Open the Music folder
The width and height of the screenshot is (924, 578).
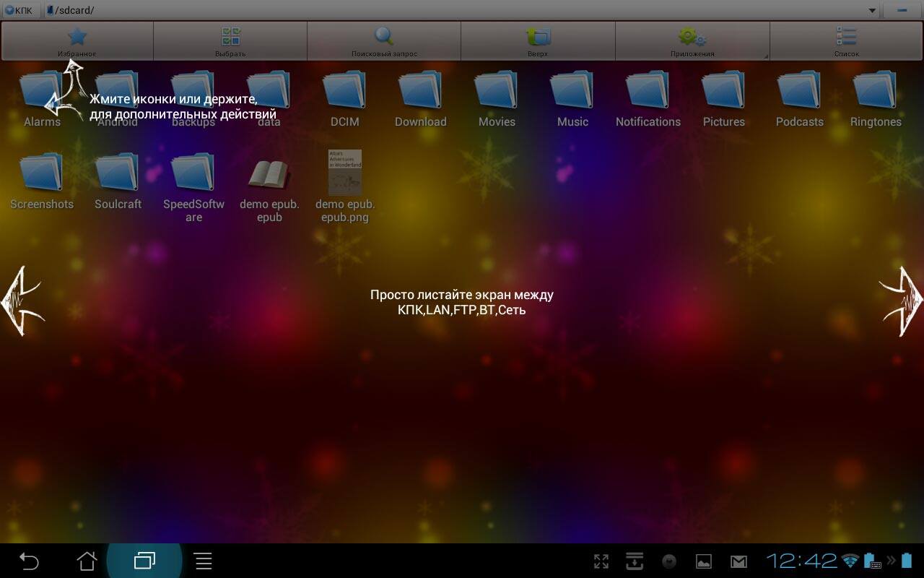tap(572, 92)
